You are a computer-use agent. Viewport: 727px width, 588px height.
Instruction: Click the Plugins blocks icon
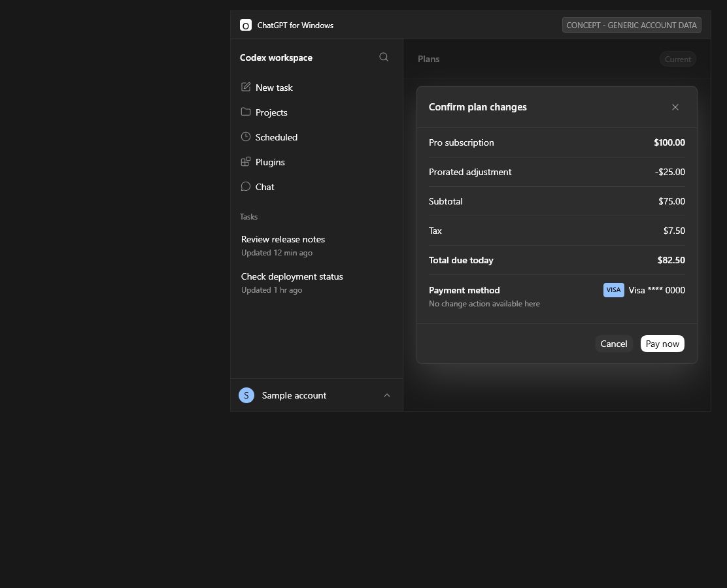pyautogui.click(x=246, y=162)
